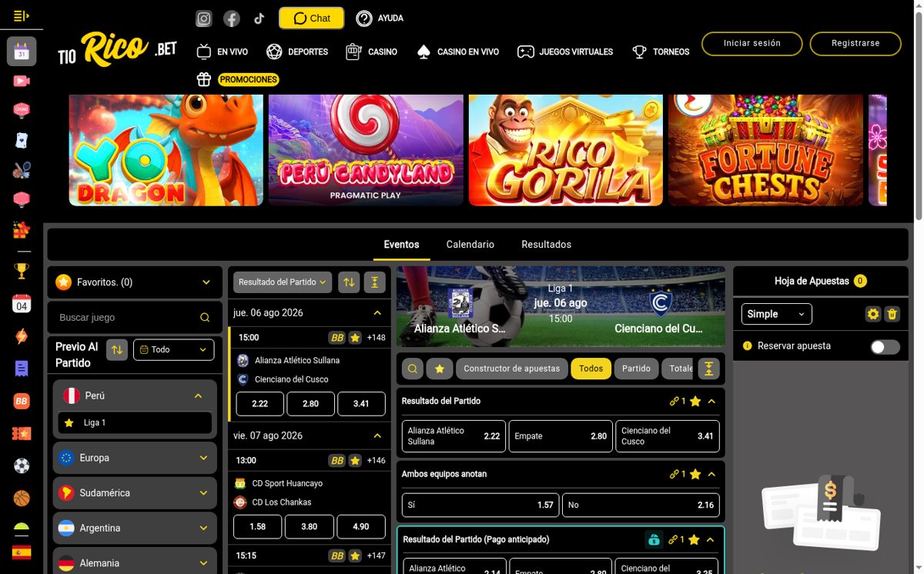Open the Perú Candyland game banner
Screen dimensions: 924x574
point(366,150)
